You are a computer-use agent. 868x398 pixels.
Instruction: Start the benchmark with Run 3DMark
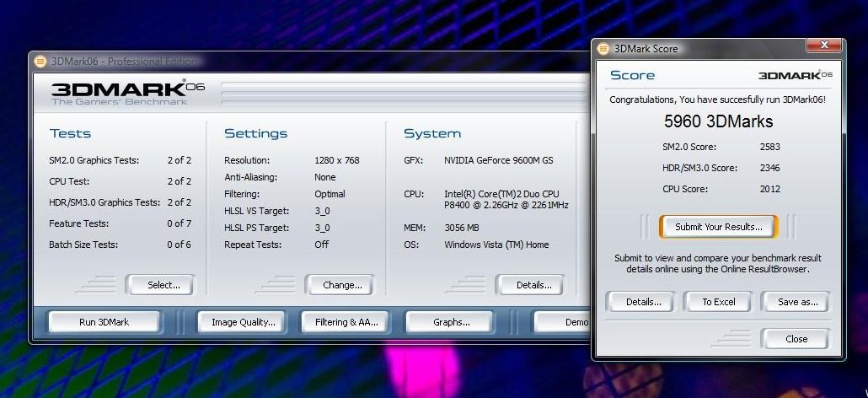(104, 321)
